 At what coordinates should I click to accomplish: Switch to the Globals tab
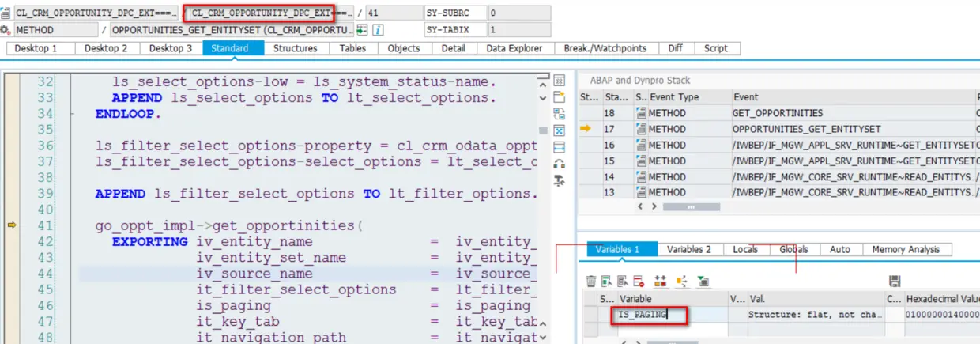[x=793, y=249]
